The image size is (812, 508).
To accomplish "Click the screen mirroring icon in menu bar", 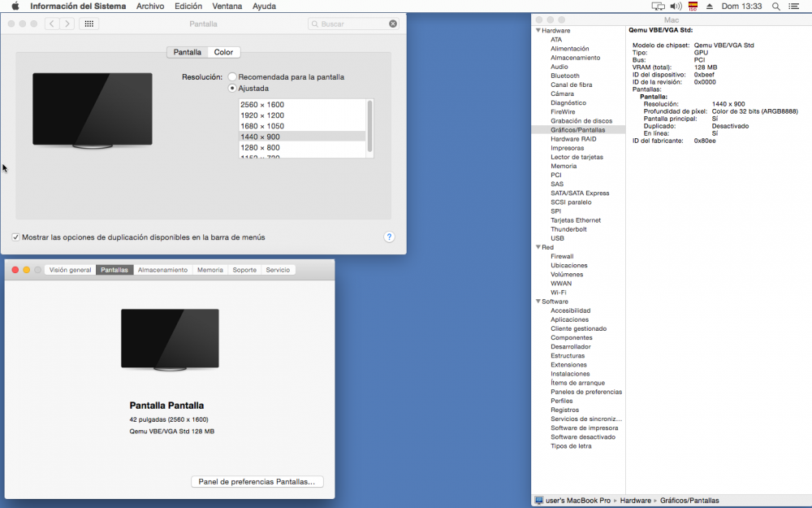I will [x=659, y=7].
